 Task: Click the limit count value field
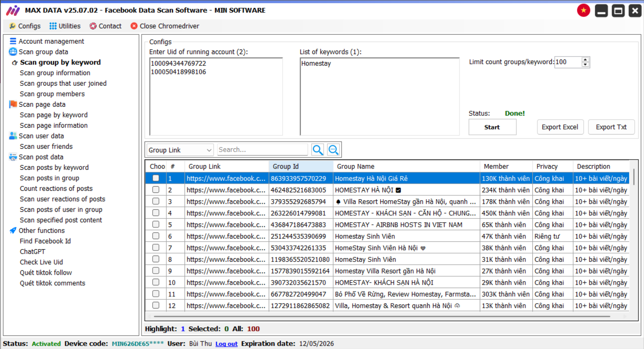tap(568, 62)
